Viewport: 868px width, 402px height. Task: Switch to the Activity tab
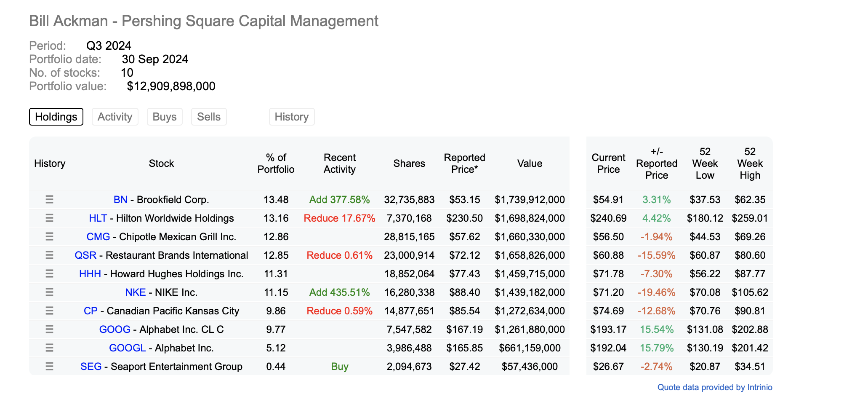pos(115,117)
